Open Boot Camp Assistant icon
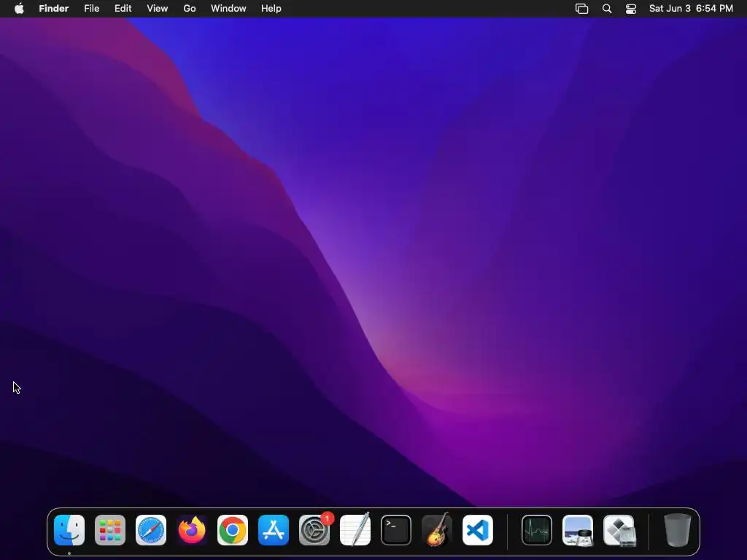Viewport: 747px width, 560px height. [619, 530]
